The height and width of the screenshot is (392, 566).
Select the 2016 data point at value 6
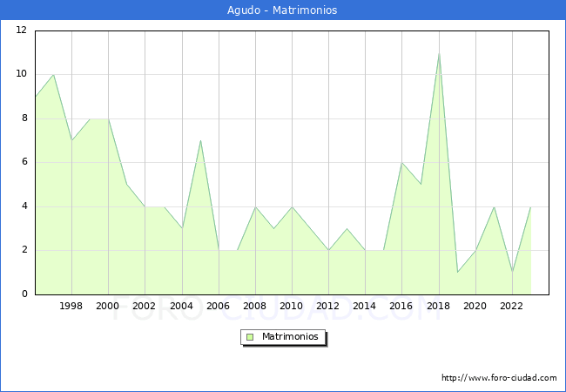coord(401,162)
